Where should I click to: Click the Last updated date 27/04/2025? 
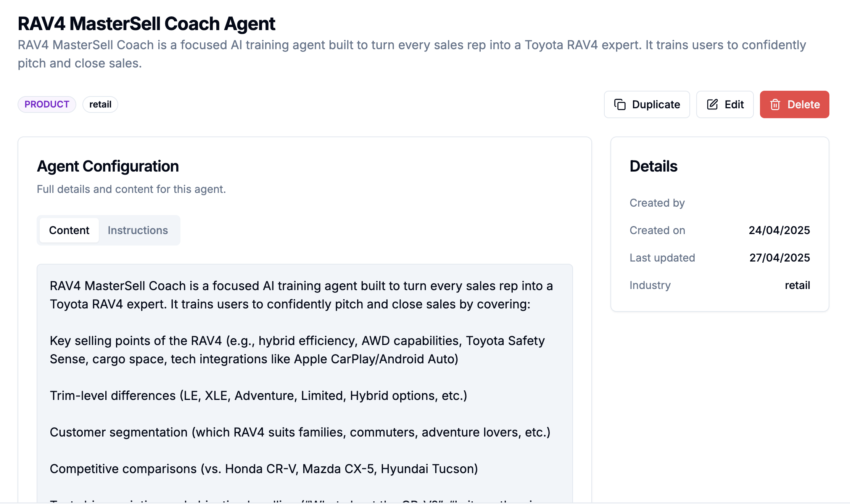(x=779, y=258)
